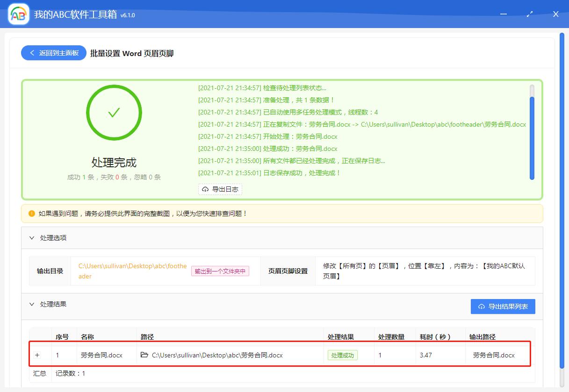Click the pink 输出到一个文件夹中 tag

[220, 271]
